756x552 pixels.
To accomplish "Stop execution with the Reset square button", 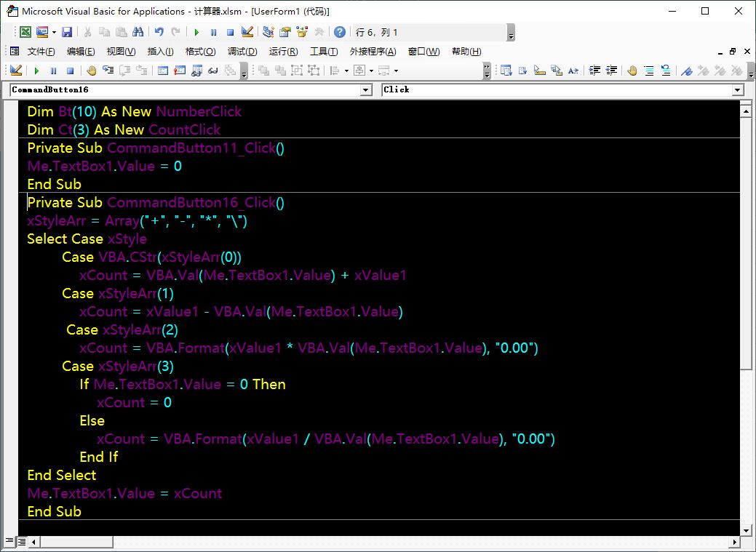I will coord(230,32).
